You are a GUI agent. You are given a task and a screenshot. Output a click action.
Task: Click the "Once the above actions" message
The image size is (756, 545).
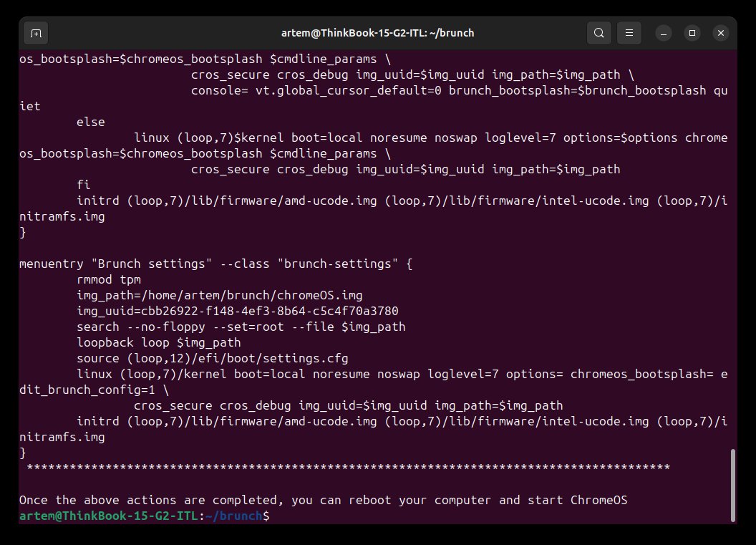coord(322,500)
